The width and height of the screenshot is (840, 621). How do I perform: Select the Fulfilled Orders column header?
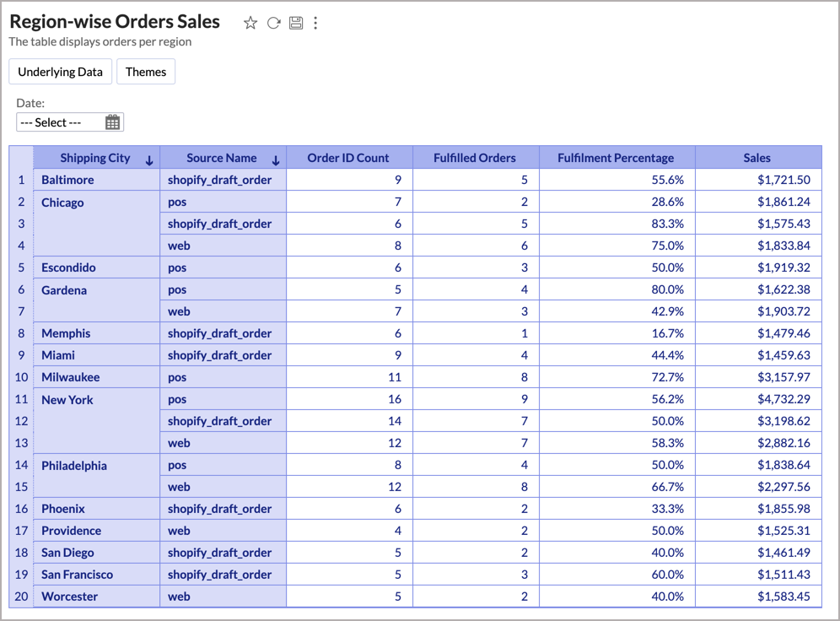(x=474, y=158)
